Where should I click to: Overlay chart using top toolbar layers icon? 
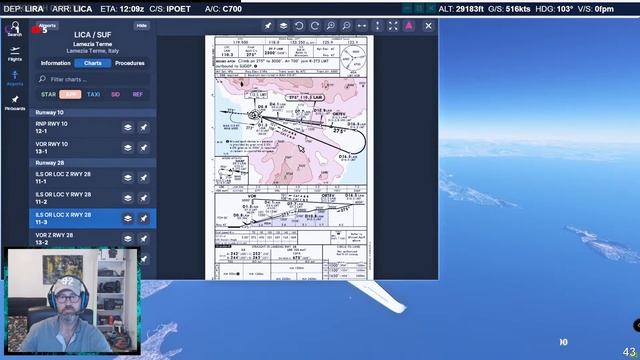283,26
